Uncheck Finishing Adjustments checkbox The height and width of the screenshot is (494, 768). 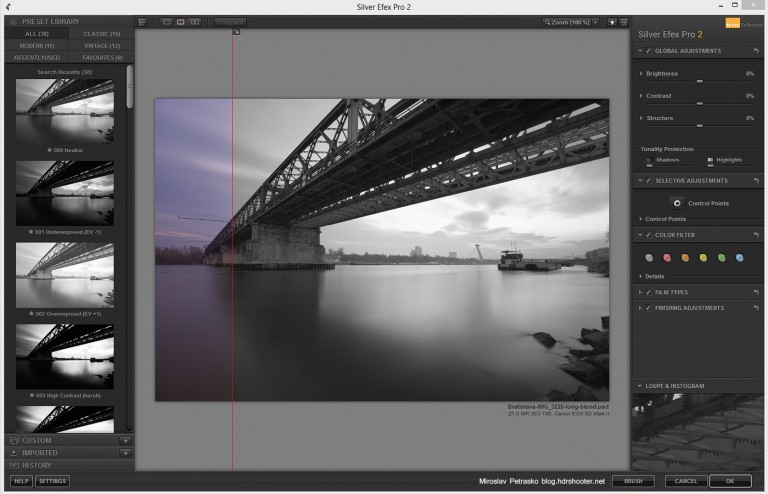click(648, 308)
